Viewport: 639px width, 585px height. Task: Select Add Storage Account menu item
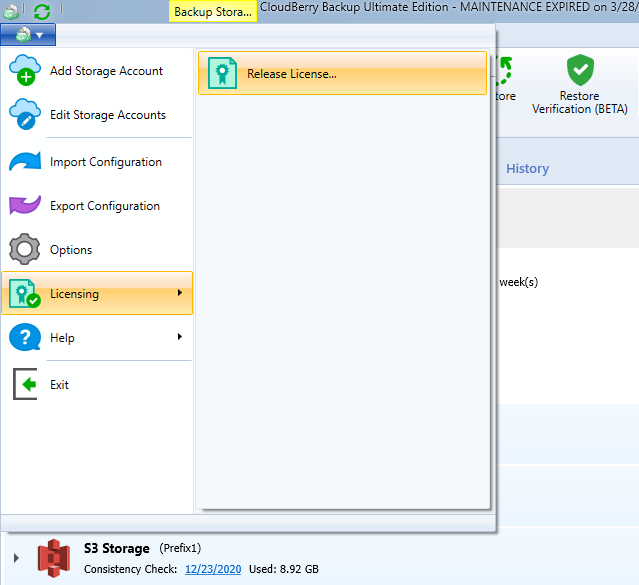(97, 71)
